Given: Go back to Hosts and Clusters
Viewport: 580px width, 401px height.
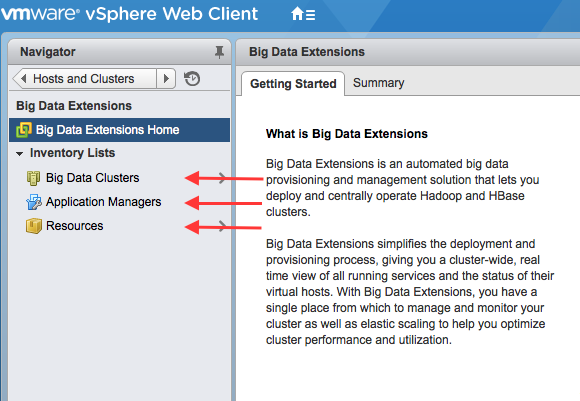Looking at the screenshot, I should click(x=84, y=79).
